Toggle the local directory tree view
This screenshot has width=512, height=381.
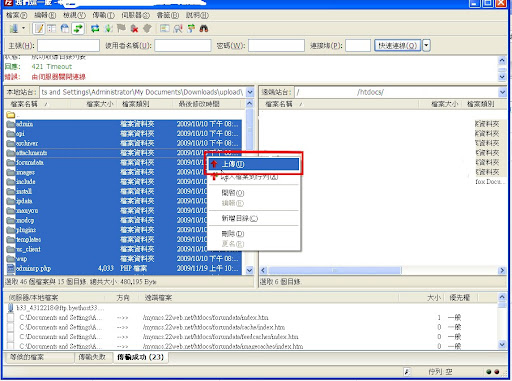pos(52,29)
